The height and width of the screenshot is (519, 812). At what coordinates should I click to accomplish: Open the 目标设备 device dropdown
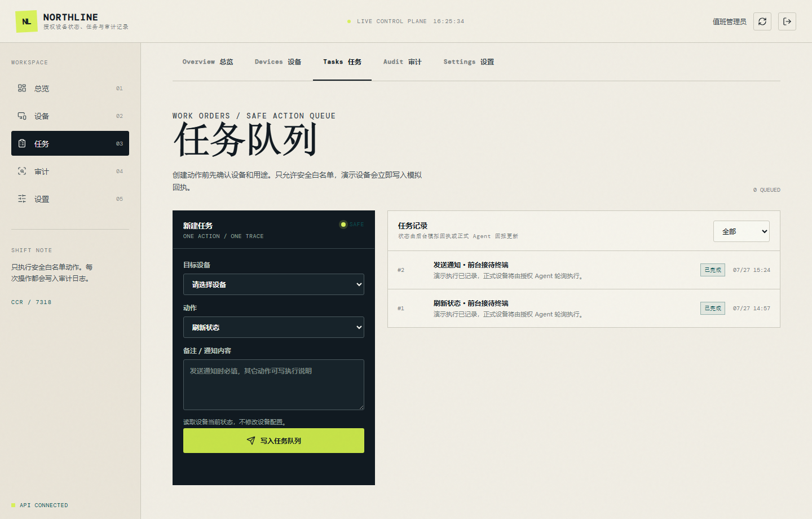click(x=273, y=284)
